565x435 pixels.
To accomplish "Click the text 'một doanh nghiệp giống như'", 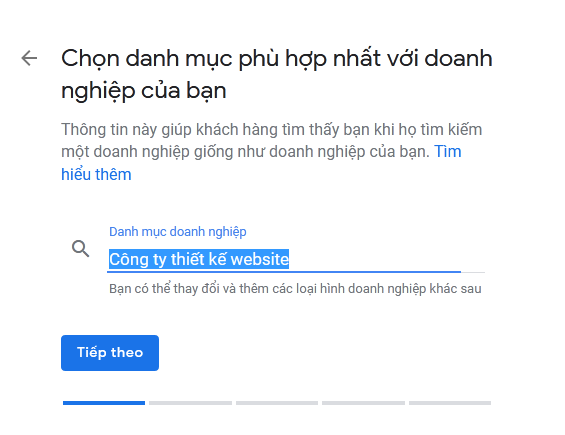I will 164,152.
